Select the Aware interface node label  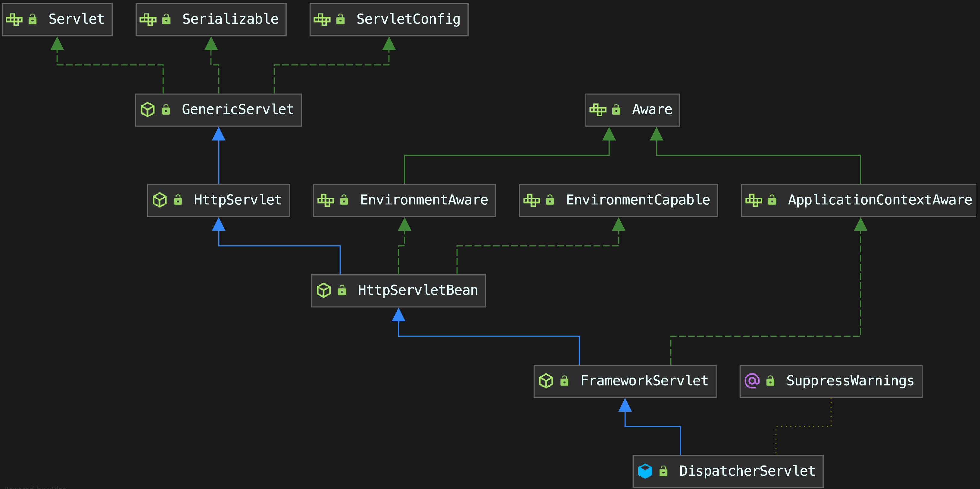652,110
